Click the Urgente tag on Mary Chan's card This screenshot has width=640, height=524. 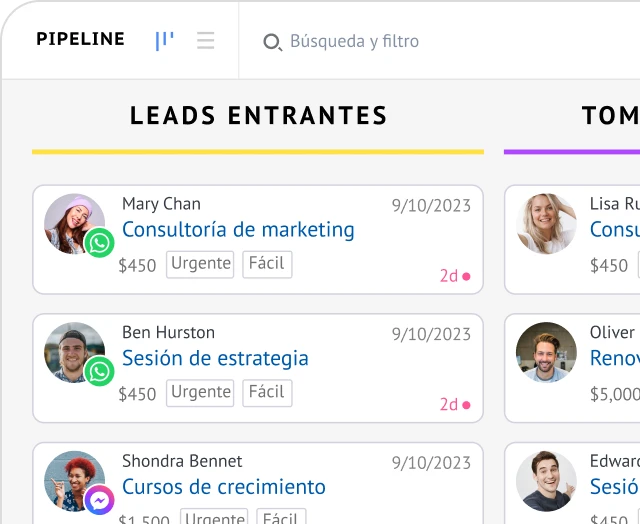(x=200, y=264)
